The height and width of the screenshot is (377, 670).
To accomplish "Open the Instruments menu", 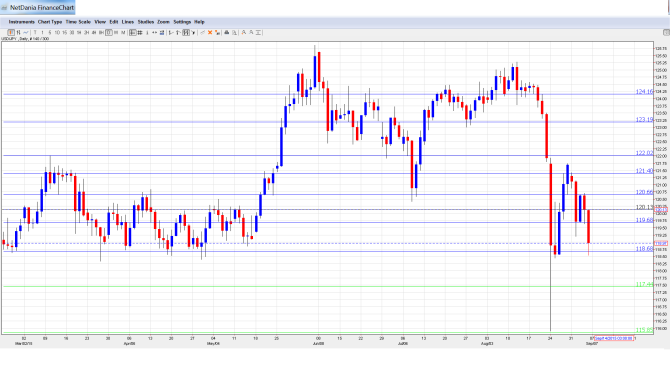I will point(22,22).
